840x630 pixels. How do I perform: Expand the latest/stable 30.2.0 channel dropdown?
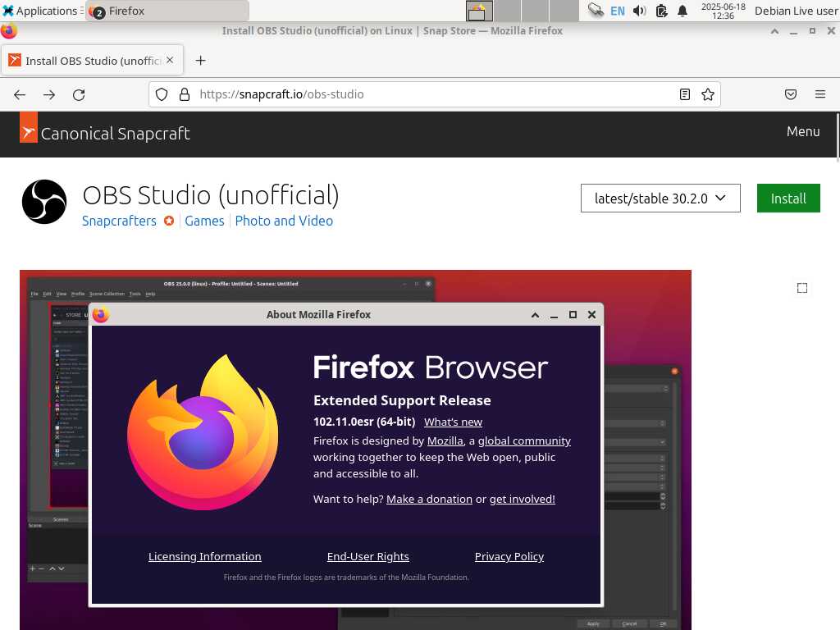click(x=660, y=199)
